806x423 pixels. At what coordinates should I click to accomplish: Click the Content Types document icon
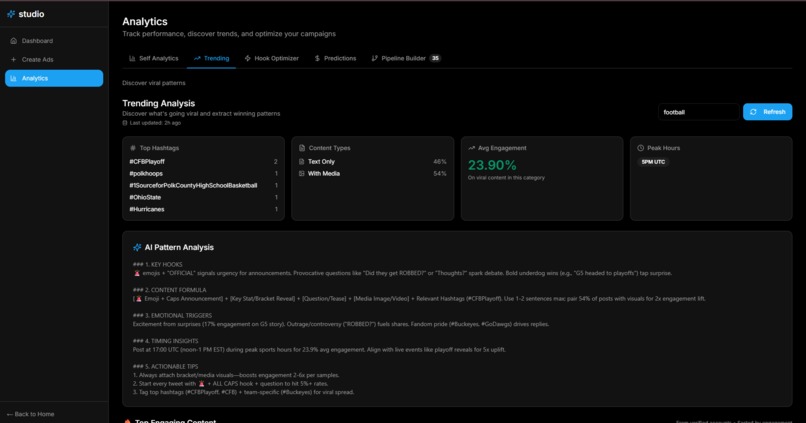[302, 148]
